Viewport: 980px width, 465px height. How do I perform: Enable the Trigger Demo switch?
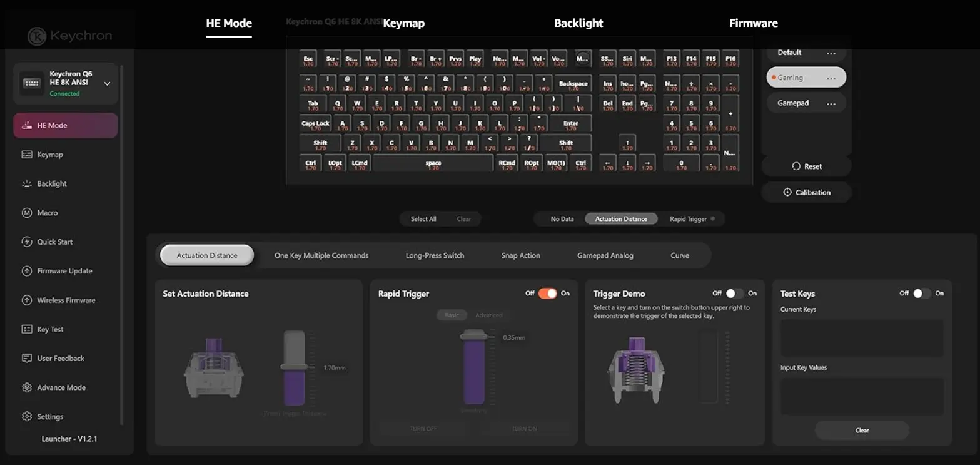pyautogui.click(x=735, y=293)
